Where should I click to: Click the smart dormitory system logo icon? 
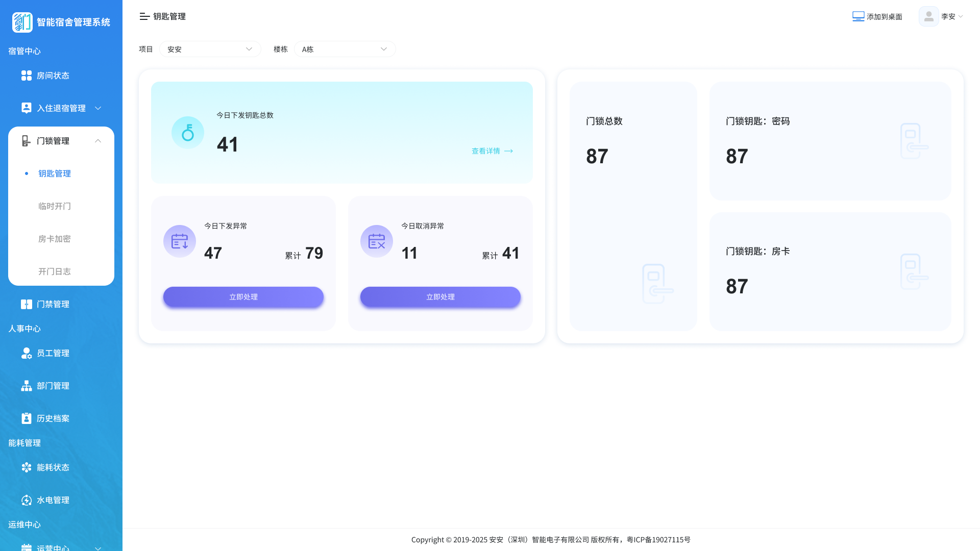coord(22,22)
